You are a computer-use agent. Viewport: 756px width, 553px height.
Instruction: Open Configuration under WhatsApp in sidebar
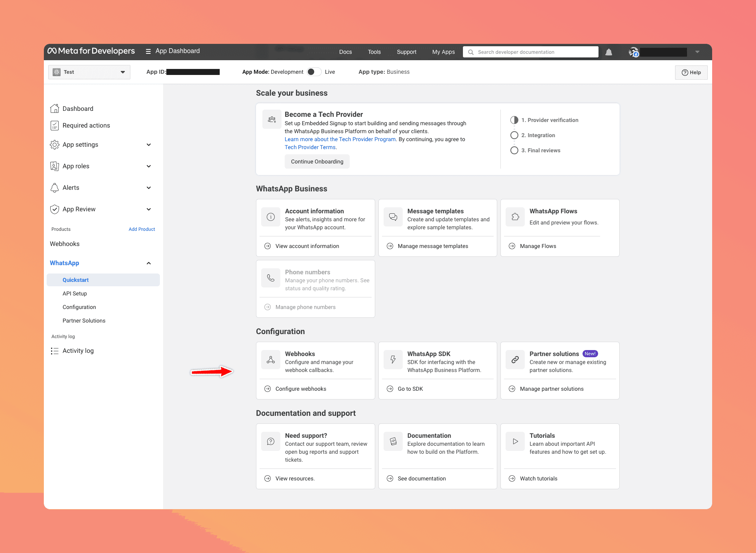point(79,307)
